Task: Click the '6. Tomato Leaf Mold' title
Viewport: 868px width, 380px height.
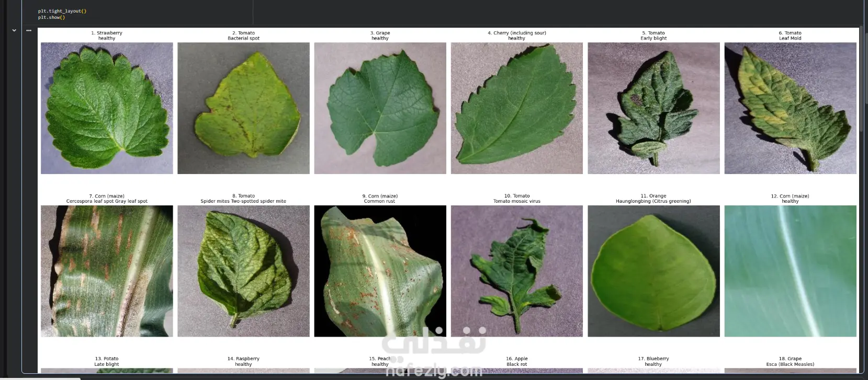Action: (x=790, y=36)
